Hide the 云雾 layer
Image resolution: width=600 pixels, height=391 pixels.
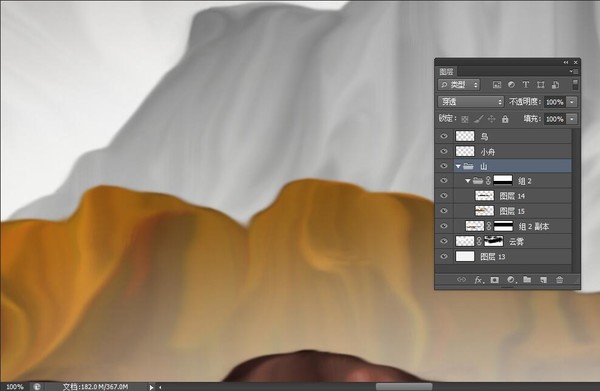click(x=444, y=241)
